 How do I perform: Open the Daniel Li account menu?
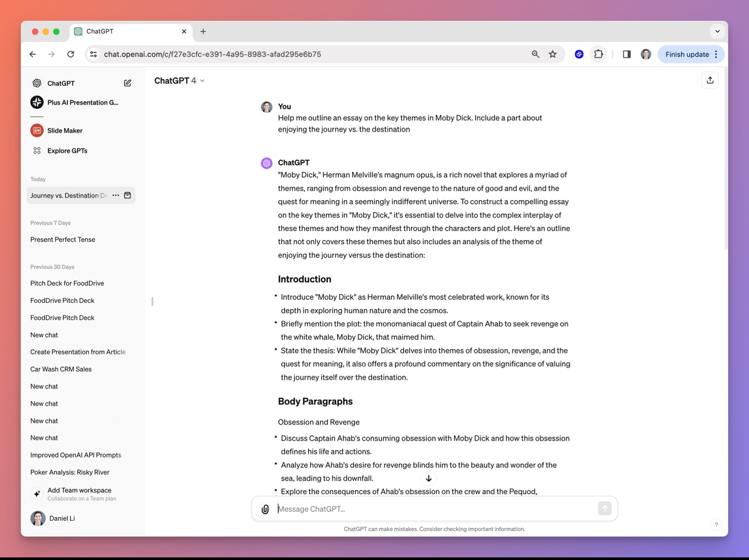coord(81,518)
